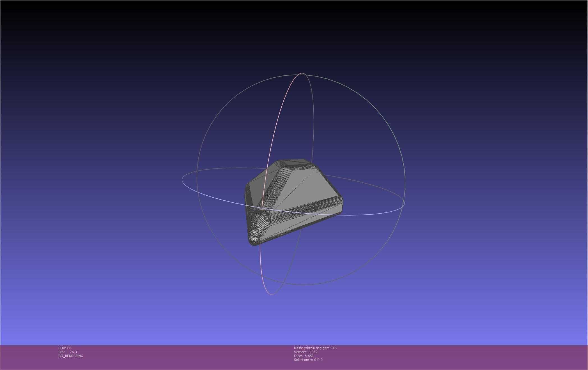
Task: Click the Mesh: yshtola ring gem.STL label
Action: pyautogui.click(x=315, y=348)
